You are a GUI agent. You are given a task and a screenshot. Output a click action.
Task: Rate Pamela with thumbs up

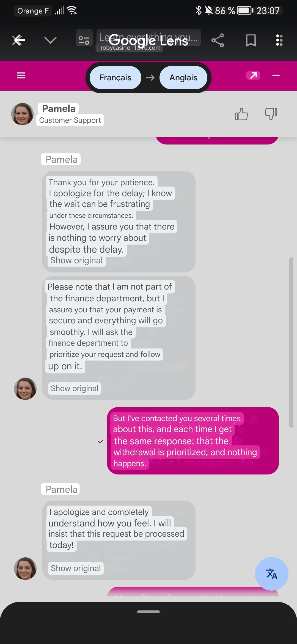pyautogui.click(x=241, y=114)
